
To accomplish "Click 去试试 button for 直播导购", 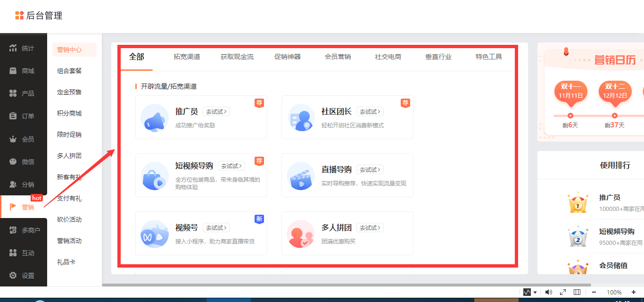I will [x=370, y=170].
